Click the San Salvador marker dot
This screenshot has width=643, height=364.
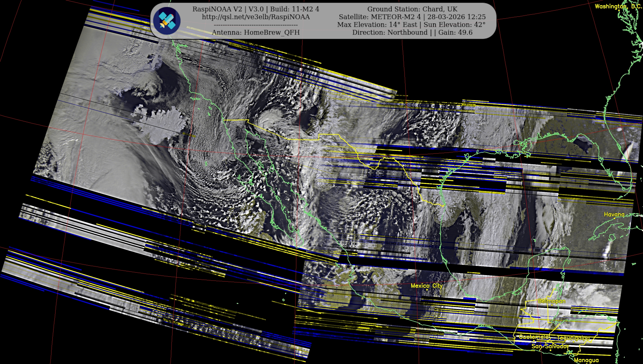tap(550, 350)
